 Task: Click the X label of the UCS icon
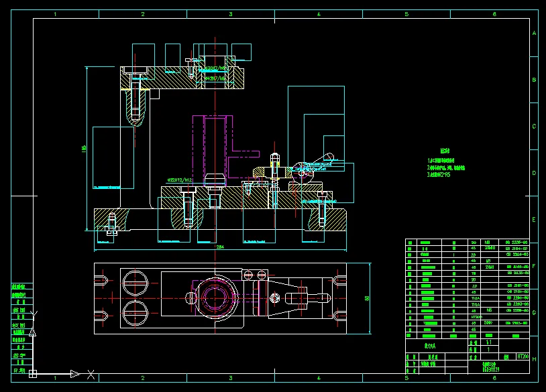pos(91,375)
